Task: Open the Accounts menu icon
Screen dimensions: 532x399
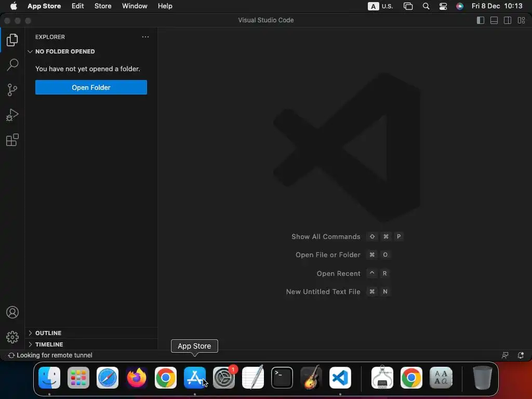Action: [12, 312]
